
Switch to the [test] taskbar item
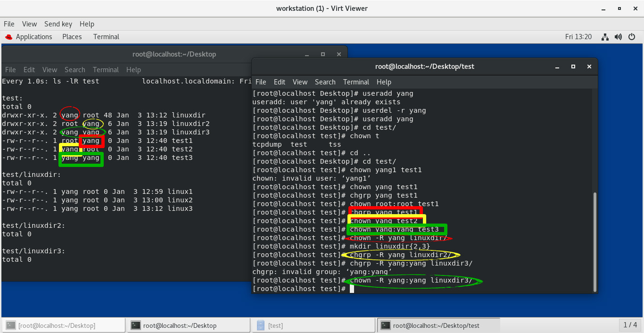click(313, 325)
